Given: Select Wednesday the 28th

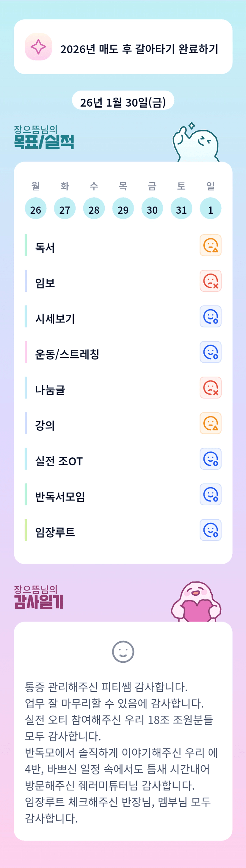Looking at the screenshot, I should (94, 209).
